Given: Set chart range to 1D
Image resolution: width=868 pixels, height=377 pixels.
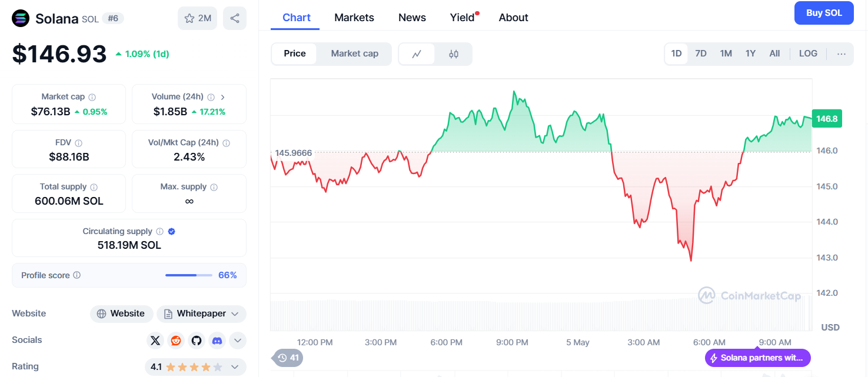Looking at the screenshot, I should (677, 54).
